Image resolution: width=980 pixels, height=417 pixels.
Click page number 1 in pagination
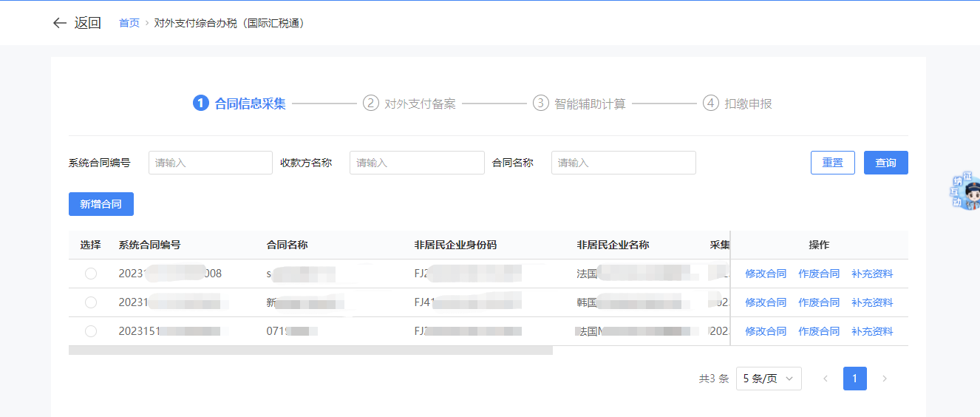(x=855, y=379)
